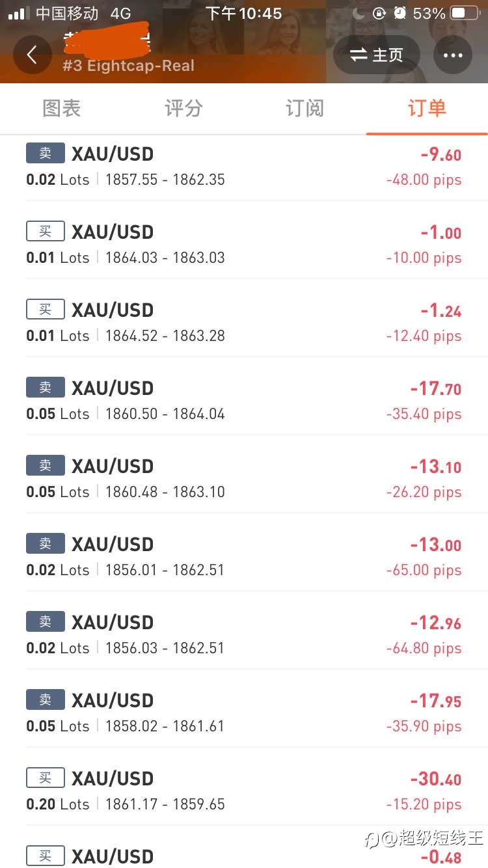Image resolution: width=488 pixels, height=868 pixels.
Task: Tap the 卖 badge on 1858.02 order
Action: pyautogui.click(x=46, y=699)
